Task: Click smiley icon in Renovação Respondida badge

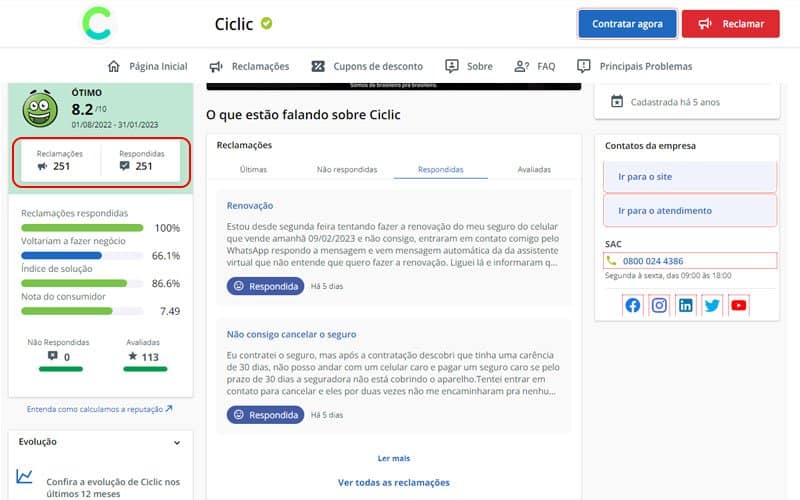Action: [x=238, y=286]
